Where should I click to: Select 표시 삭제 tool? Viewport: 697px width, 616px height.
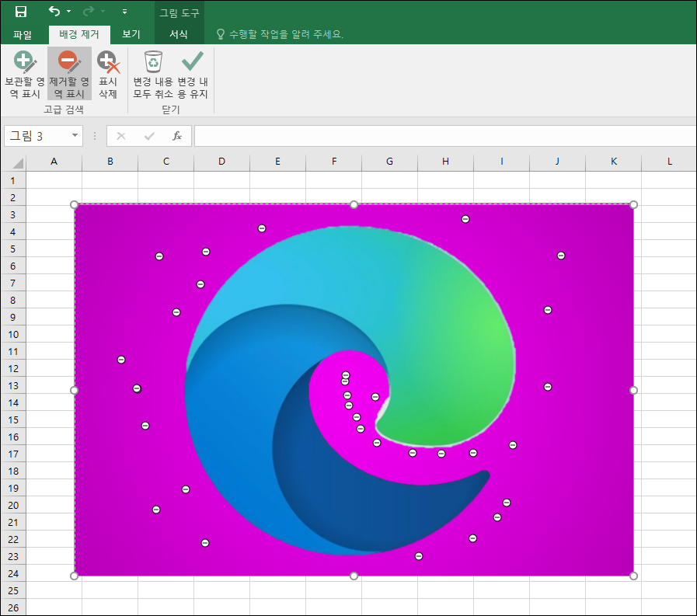(x=108, y=75)
